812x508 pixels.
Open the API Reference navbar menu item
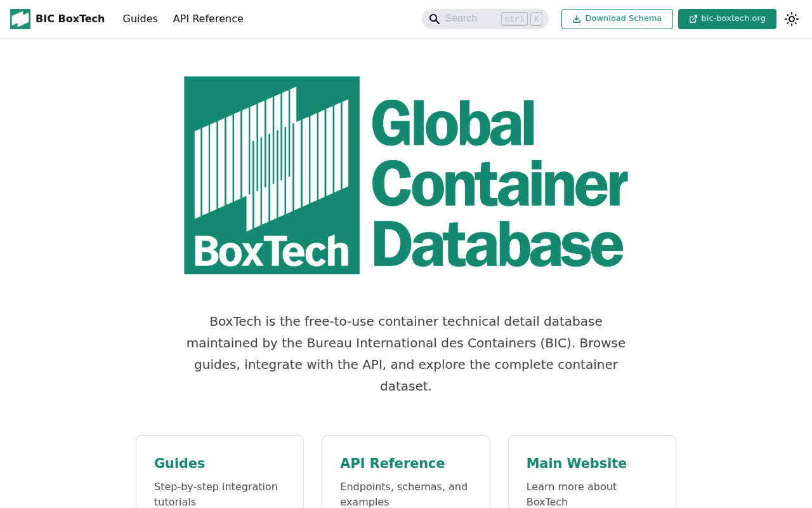(208, 19)
